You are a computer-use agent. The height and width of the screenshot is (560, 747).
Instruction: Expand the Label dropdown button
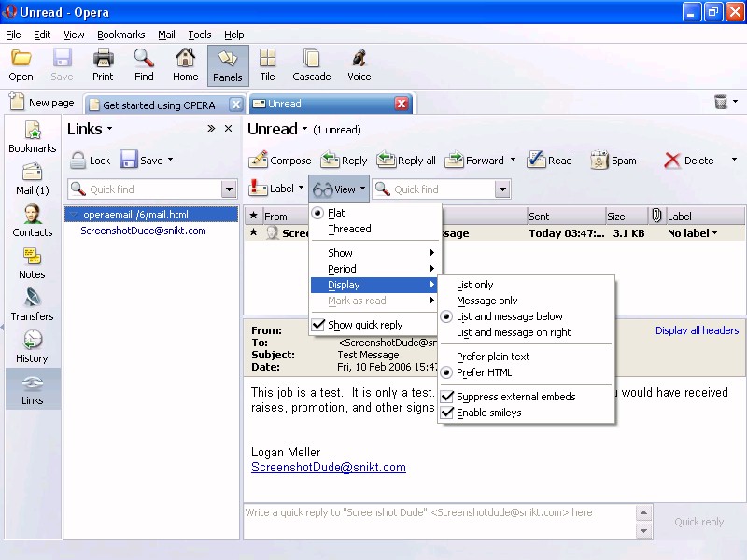coord(300,189)
